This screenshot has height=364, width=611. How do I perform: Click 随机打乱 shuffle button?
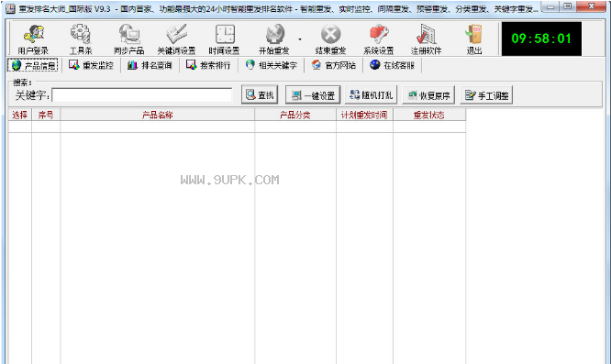(x=371, y=95)
